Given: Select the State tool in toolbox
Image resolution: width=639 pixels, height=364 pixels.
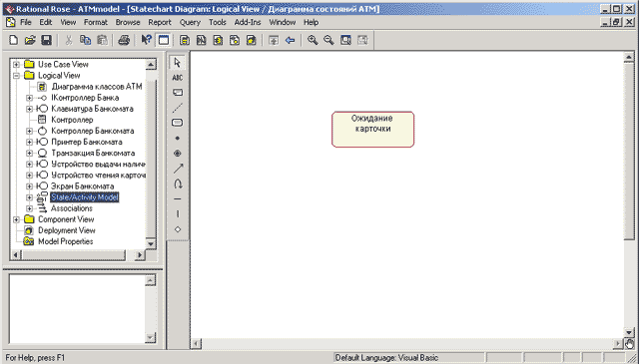Looking at the screenshot, I should click(x=178, y=123).
